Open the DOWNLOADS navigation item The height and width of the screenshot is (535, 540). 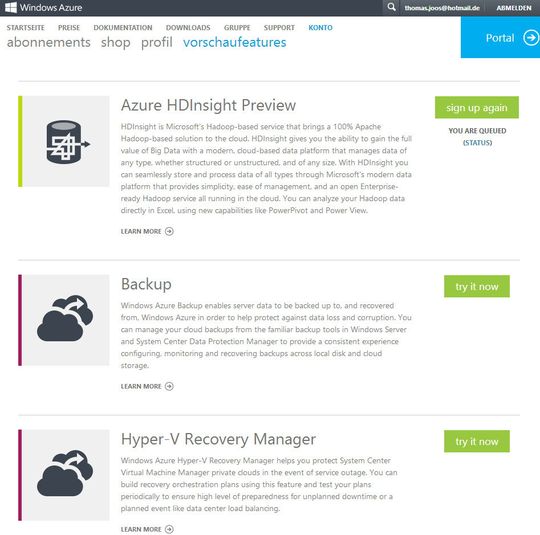coord(188,28)
